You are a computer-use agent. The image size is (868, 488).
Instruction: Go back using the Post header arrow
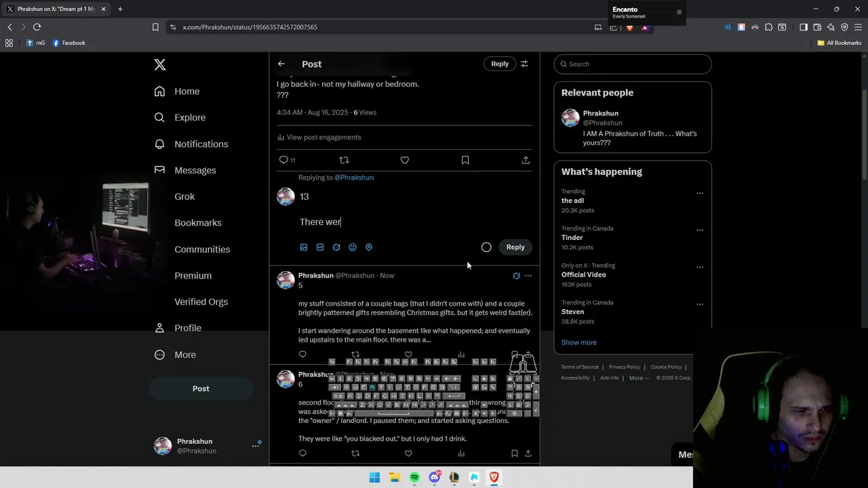281,64
